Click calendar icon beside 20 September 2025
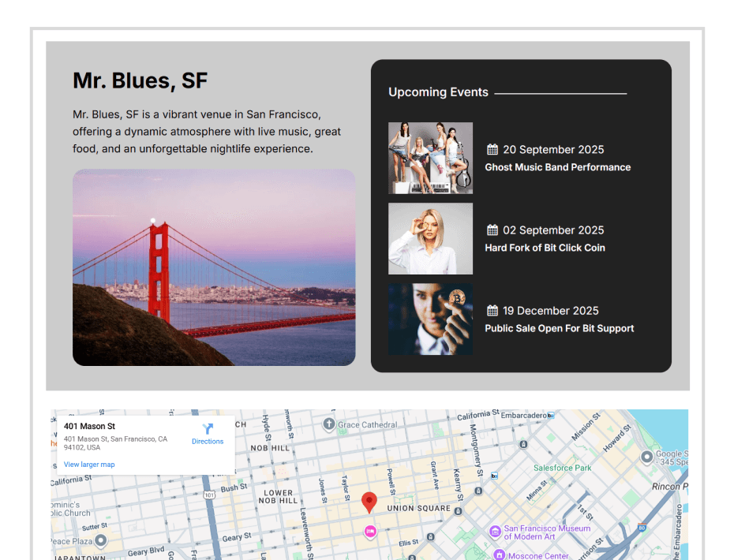 coord(492,150)
